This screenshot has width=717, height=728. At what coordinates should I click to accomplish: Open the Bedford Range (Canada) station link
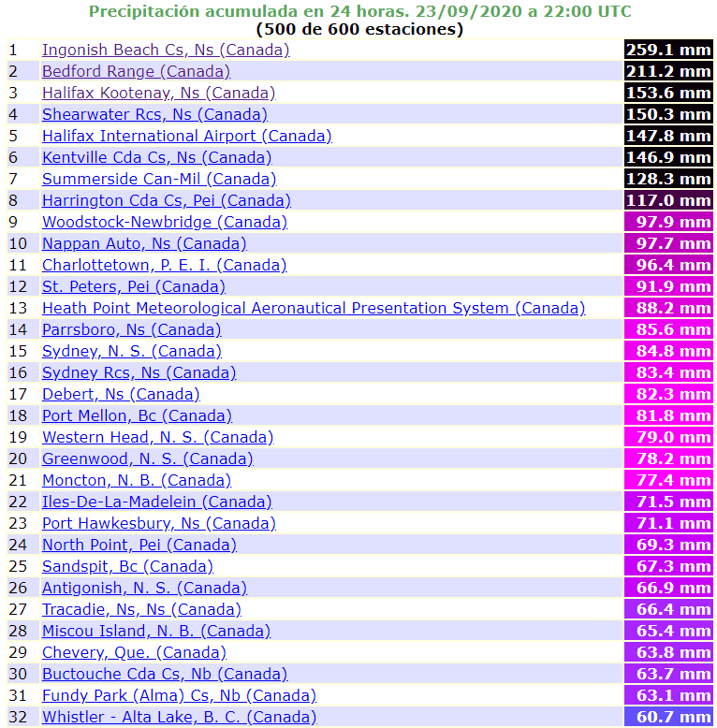136,71
